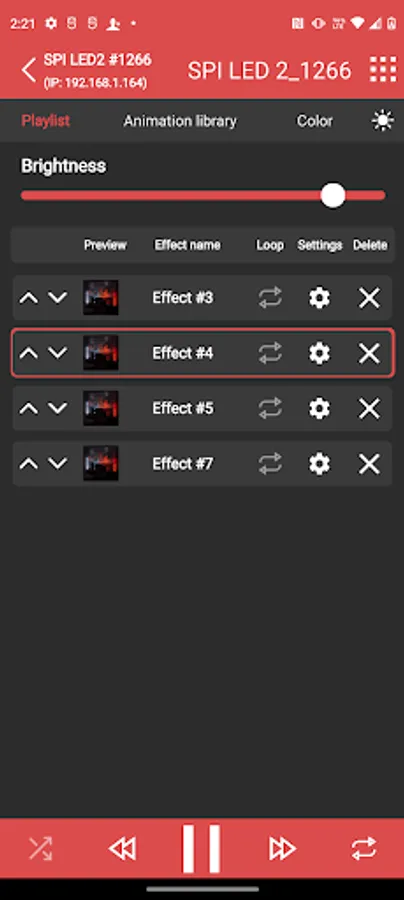The height and width of the screenshot is (900, 404).
Task: Toggle loop for Effect #7
Action: (270, 464)
